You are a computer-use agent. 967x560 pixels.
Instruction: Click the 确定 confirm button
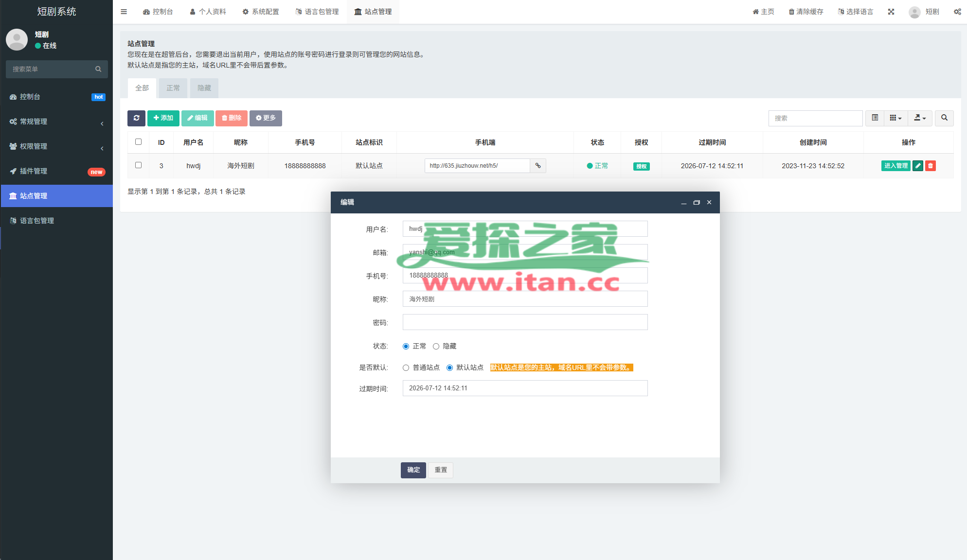point(413,470)
